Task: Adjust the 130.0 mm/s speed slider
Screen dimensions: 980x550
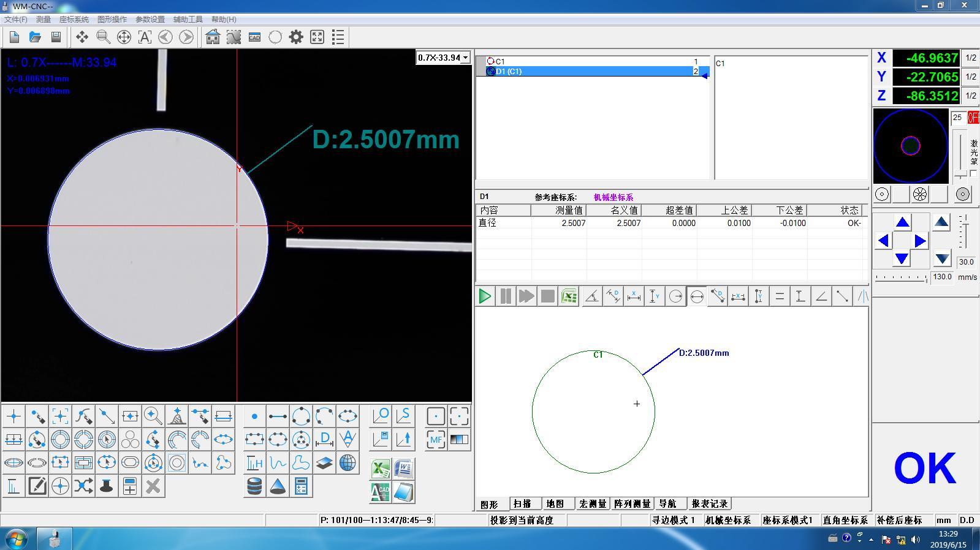Action: tap(901, 278)
